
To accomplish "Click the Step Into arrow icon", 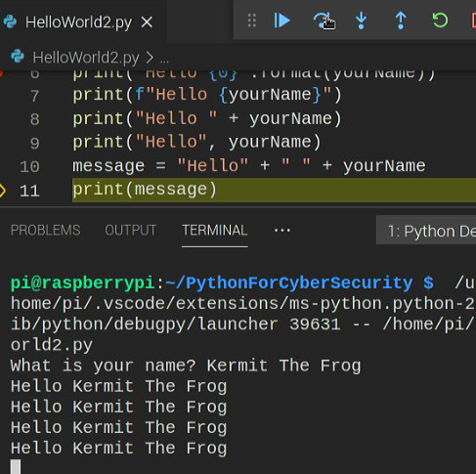I will coord(361,21).
